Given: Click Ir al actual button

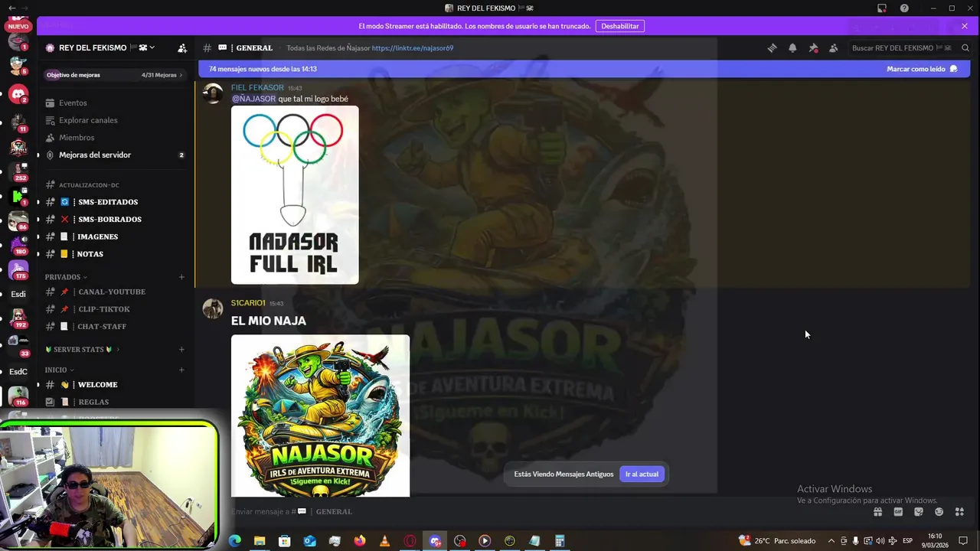Looking at the screenshot, I should (642, 474).
